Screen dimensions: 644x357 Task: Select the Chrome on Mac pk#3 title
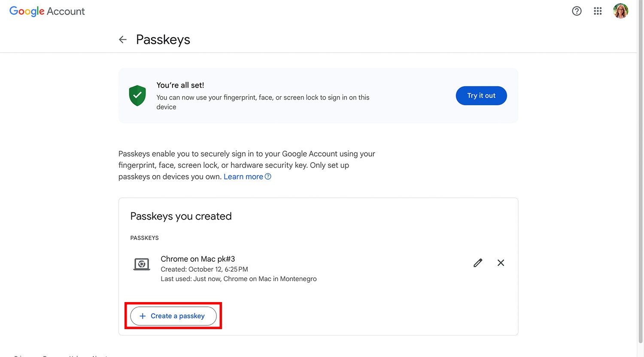click(198, 259)
